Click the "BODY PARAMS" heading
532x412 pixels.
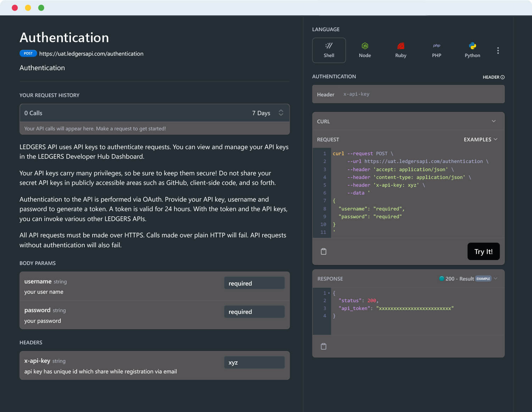pos(38,263)
